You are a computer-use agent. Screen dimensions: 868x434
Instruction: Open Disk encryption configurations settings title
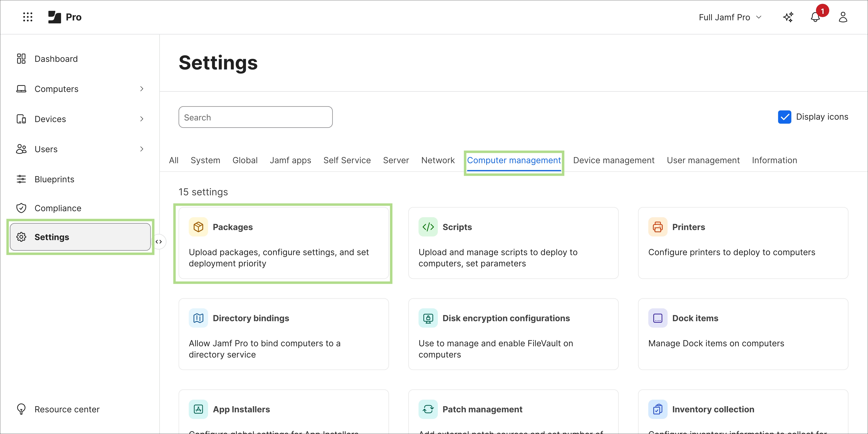(x=506, y=318)
